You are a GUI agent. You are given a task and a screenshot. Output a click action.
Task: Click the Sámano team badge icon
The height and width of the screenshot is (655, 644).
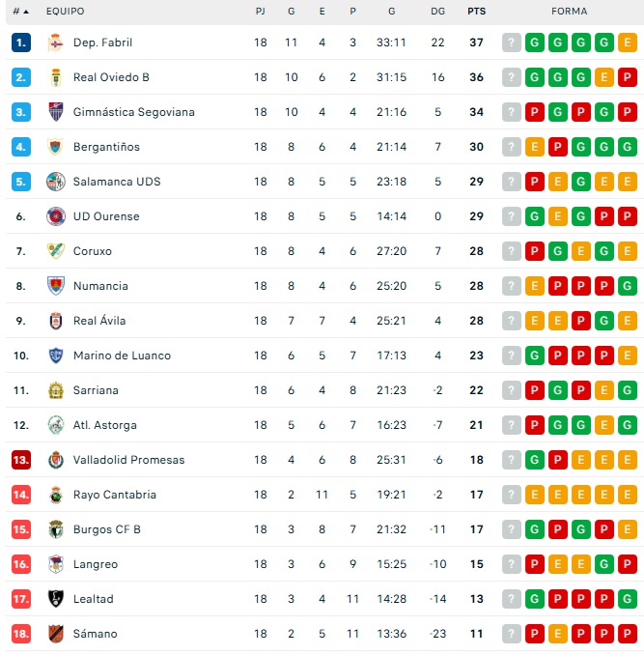55,634
